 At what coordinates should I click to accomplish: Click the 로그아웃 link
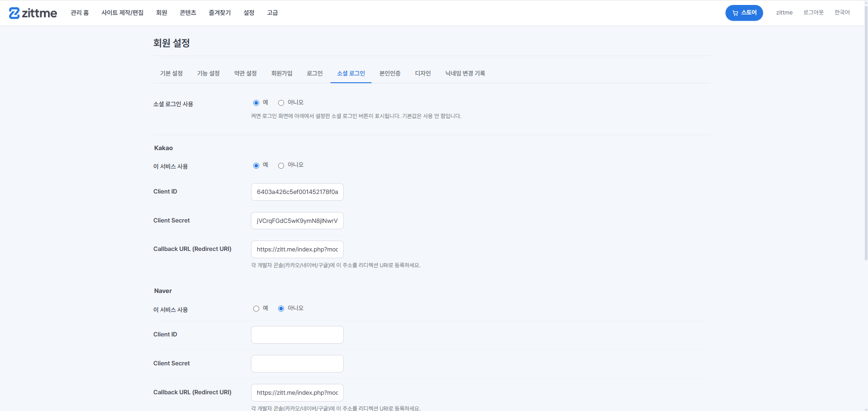click(x=813, y=13)
